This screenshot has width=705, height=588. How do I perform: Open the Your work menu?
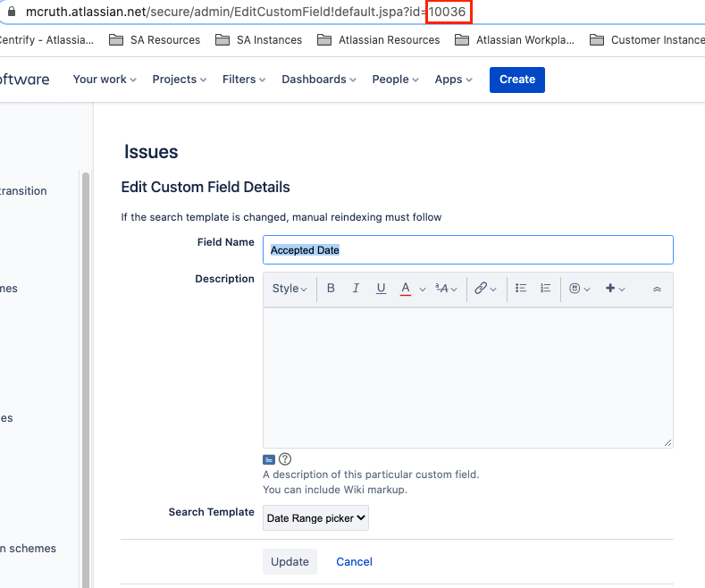[105, 80]
